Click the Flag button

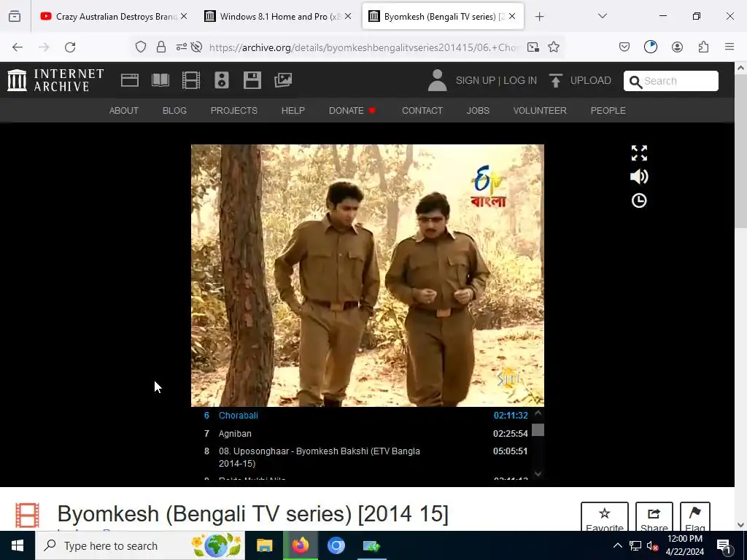coord(695,517)
